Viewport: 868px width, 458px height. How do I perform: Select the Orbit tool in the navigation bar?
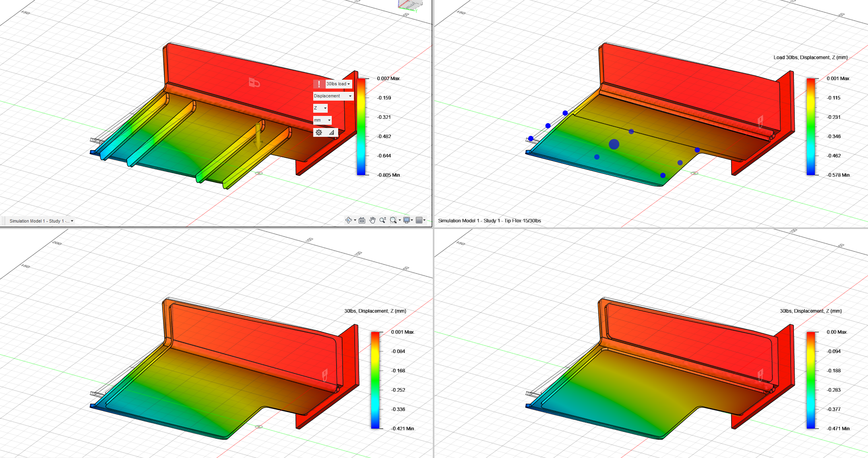[x=349, y=220]
